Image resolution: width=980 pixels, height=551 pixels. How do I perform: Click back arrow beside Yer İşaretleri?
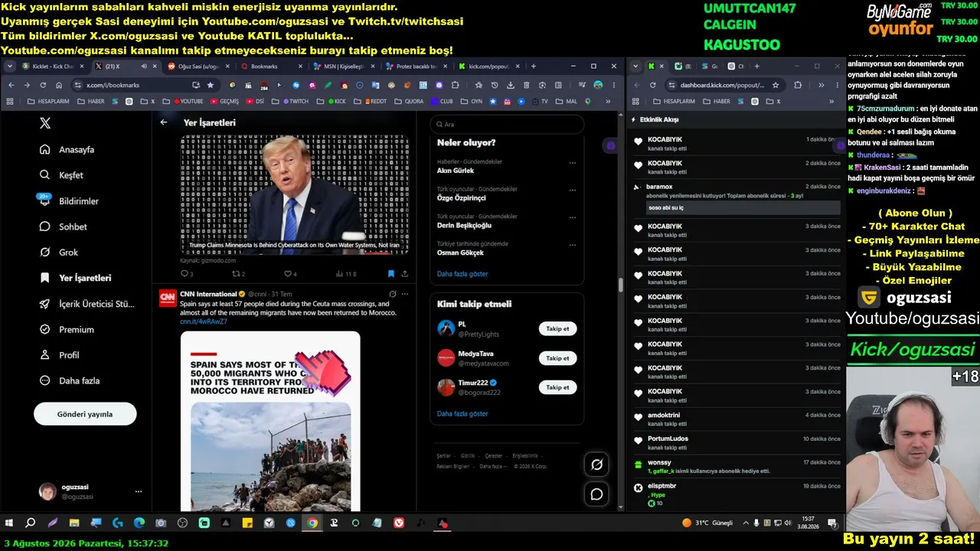click(x=164, y=122)
